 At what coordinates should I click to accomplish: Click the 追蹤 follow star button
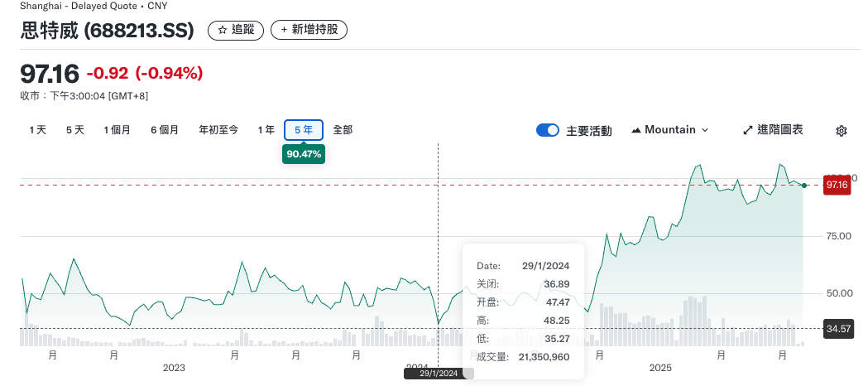[x=236, y=30]
